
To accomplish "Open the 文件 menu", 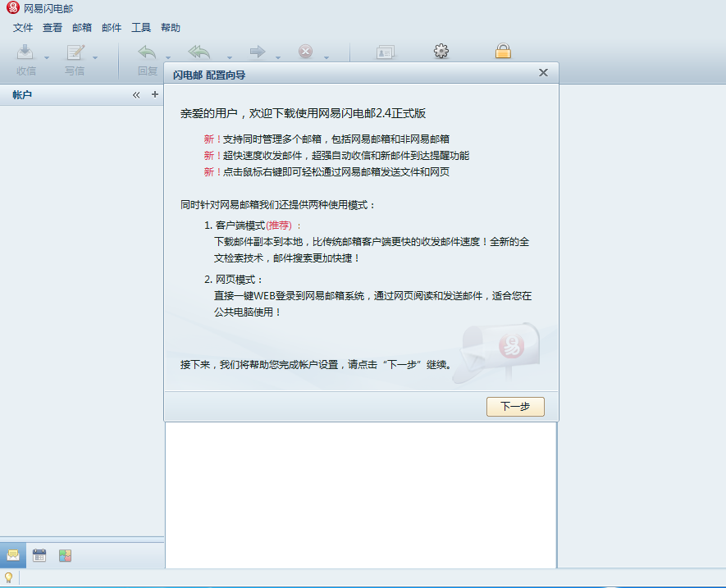I will 23,27.
